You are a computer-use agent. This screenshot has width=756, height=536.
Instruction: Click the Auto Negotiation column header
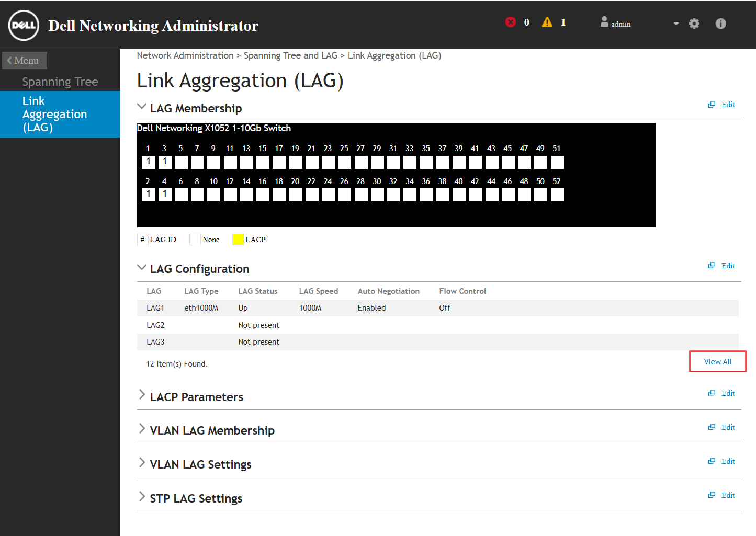(x=389, y=291)
